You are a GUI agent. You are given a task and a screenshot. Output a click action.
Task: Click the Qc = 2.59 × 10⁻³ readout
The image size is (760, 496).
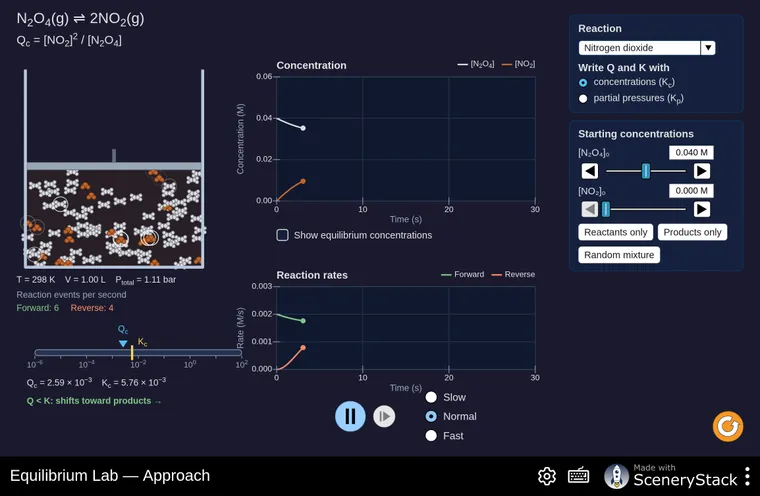[59, 382]
